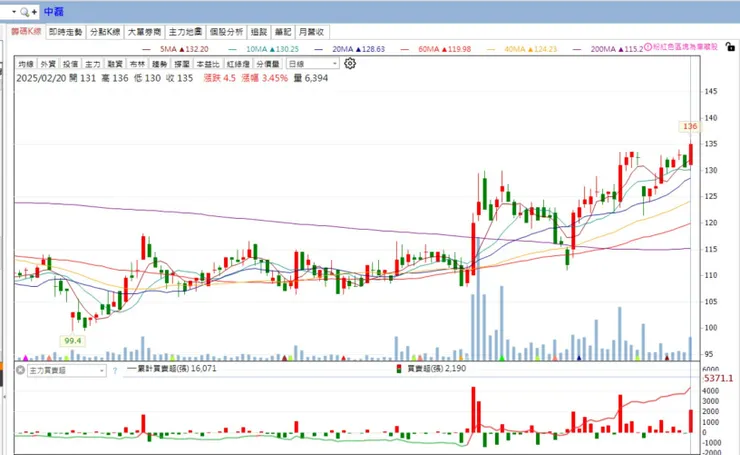Switch to the 大單券商 tab

click(x=144, y=32)
